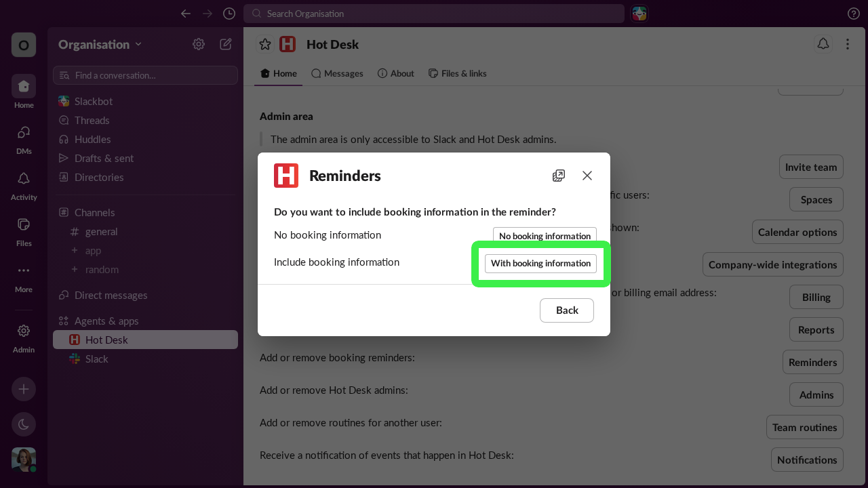Toggle the moon pause-notifications icon
Image resolution: width=868 pixels, height=488 pixels.
(x=24, y=424)
